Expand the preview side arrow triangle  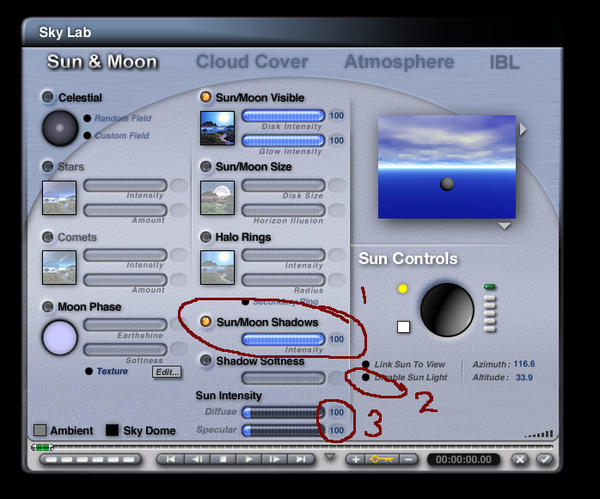[x=523, y=129]
